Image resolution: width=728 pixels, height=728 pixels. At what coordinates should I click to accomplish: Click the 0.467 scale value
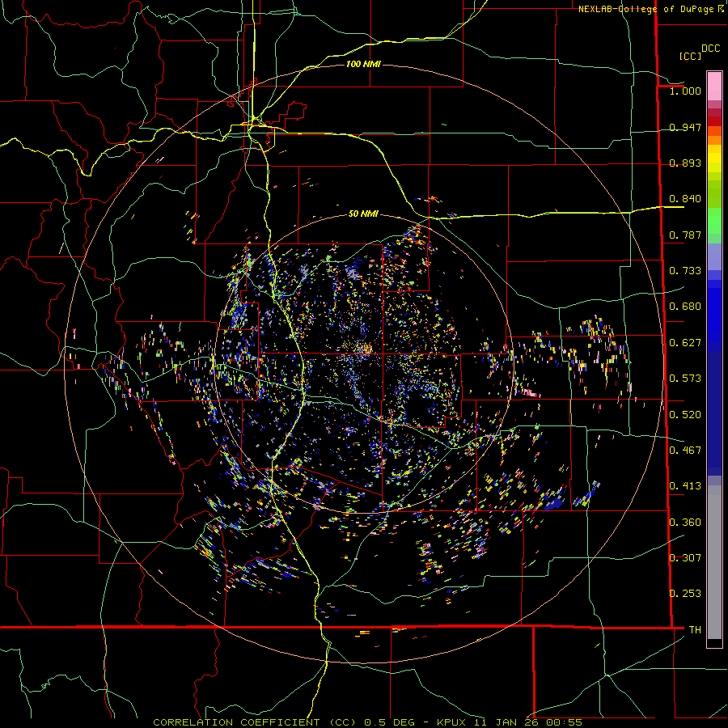(685, 451)
